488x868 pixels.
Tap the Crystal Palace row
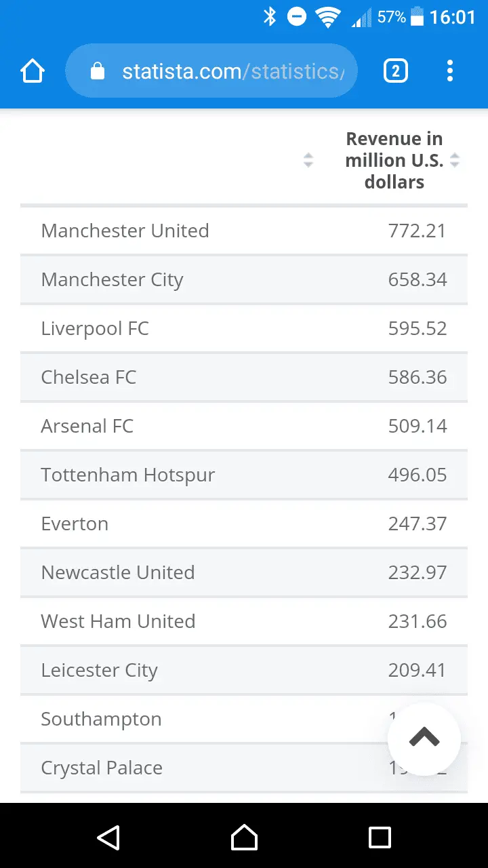pos(203,768)
